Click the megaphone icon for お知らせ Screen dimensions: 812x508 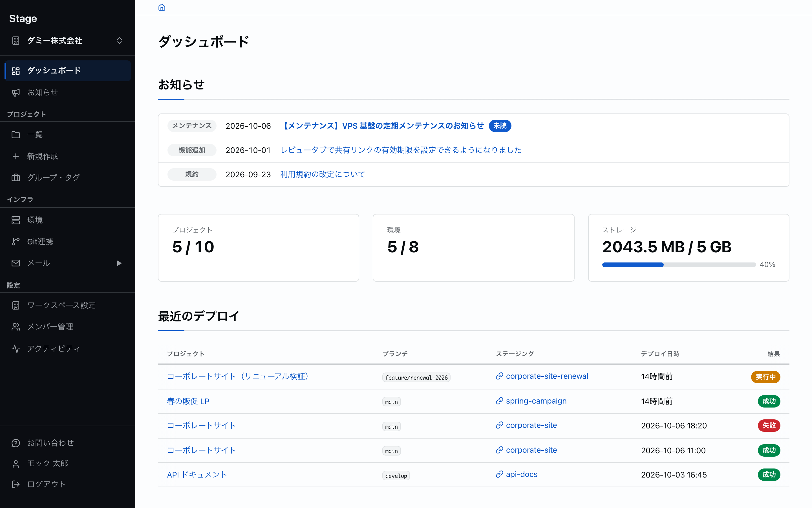click(x=16, y=92)
